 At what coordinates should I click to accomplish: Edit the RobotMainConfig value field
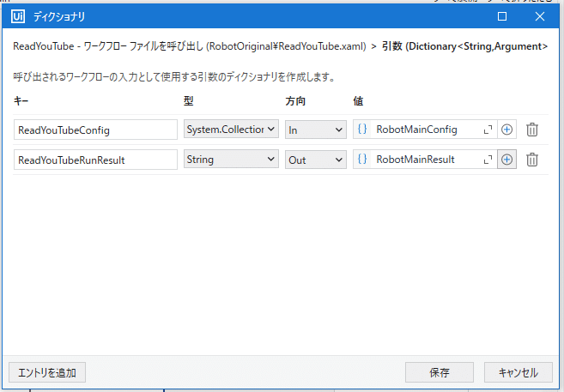[427, 130]
